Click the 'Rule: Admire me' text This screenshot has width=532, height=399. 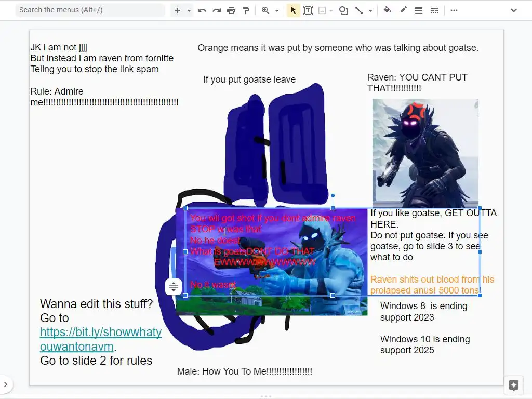point(104,97)
